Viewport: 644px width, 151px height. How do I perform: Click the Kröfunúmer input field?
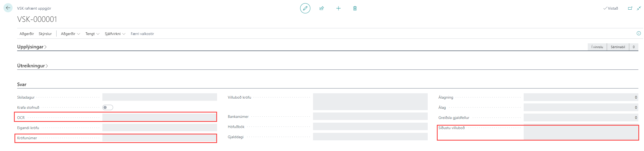[x=159, y=138]
